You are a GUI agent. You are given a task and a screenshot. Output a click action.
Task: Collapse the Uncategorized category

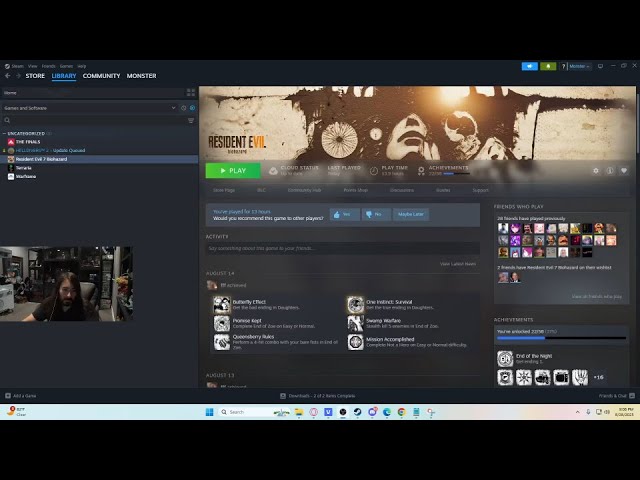point(4,133)
